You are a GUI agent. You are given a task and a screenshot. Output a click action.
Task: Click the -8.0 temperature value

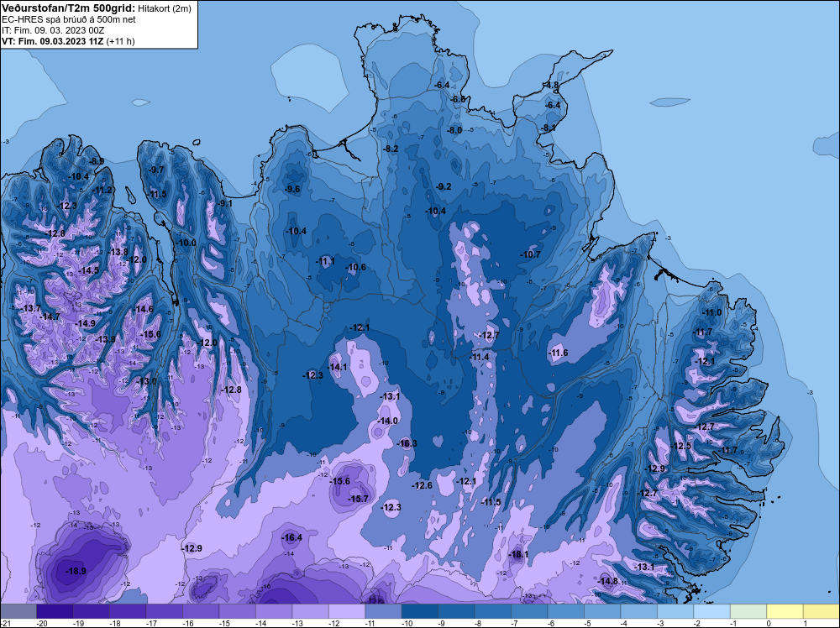pyautogui.click(x=454, y=130)
